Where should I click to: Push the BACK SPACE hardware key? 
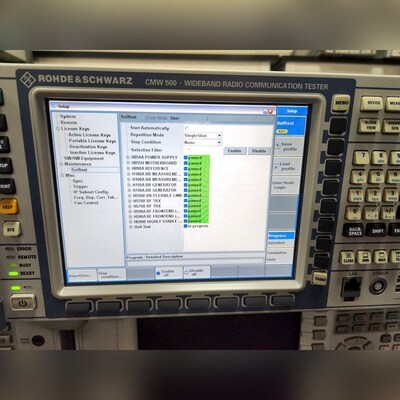point(354,231)
